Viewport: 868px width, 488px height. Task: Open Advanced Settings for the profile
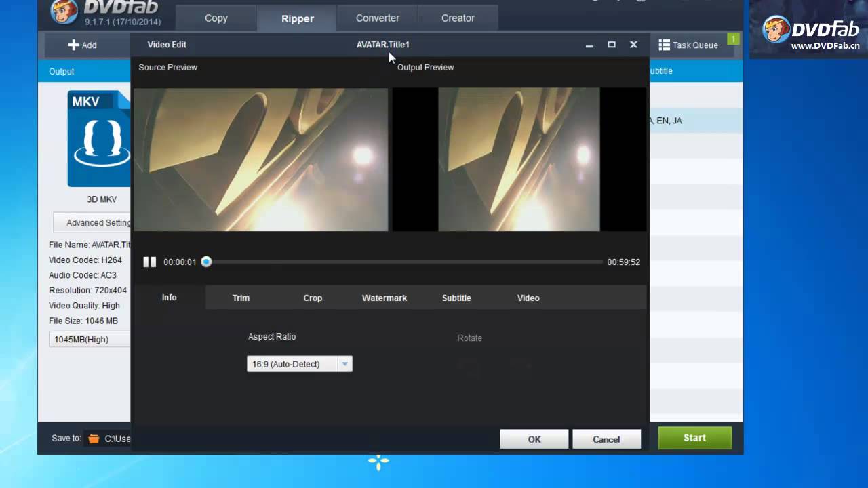(93, 222)
